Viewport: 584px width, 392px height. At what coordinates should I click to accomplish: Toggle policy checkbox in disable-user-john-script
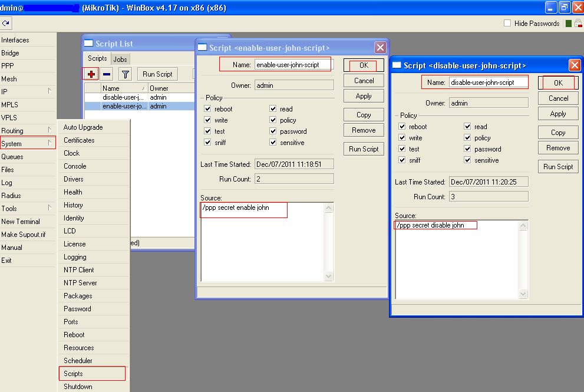click(x=467, y=137)
